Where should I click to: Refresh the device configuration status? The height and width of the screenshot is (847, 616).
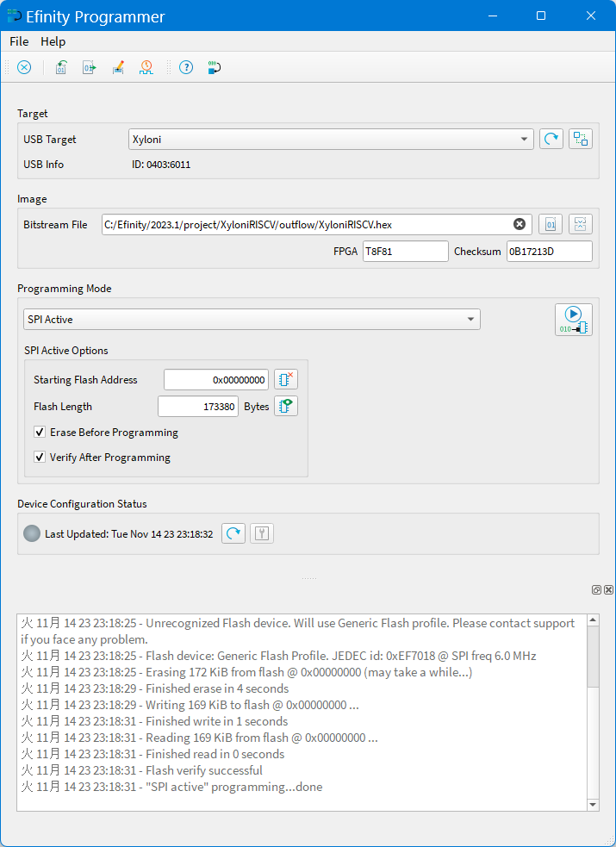233,533
